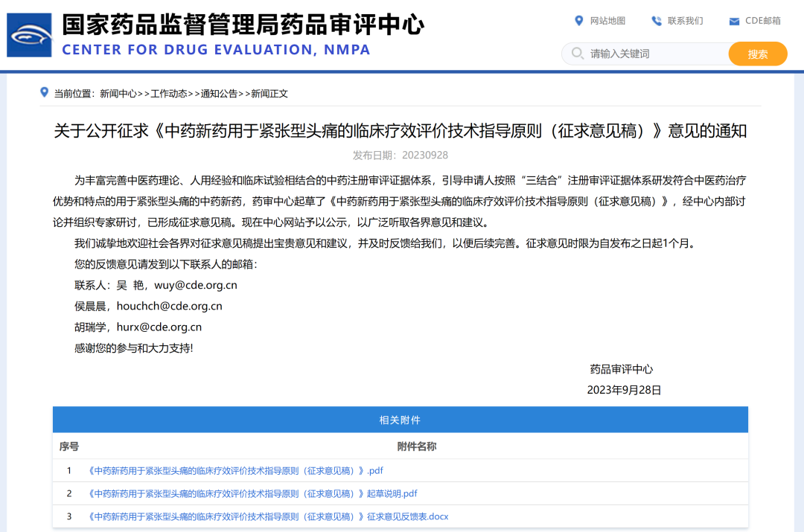The height and width of the screenshot is (532, 804).
Task: Click the phone icon for contact us
Action: [657, 21]
